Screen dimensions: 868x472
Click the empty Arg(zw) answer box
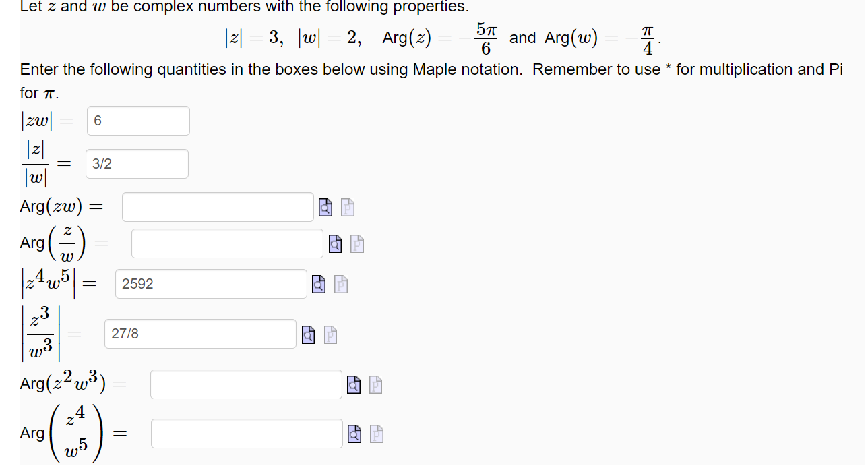217,207
